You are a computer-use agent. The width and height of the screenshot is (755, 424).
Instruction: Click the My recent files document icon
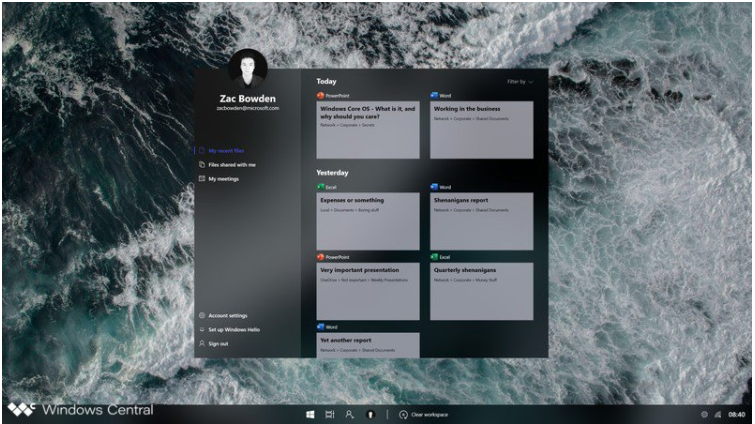pos(202,151)
